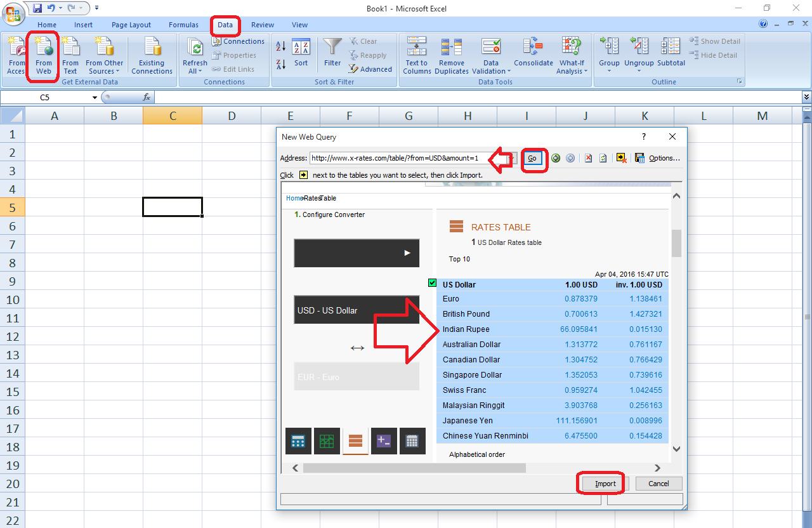Click Hide Detail in the Outline group
The height and width of the screenshot is (528, 812).
point(714,55)
